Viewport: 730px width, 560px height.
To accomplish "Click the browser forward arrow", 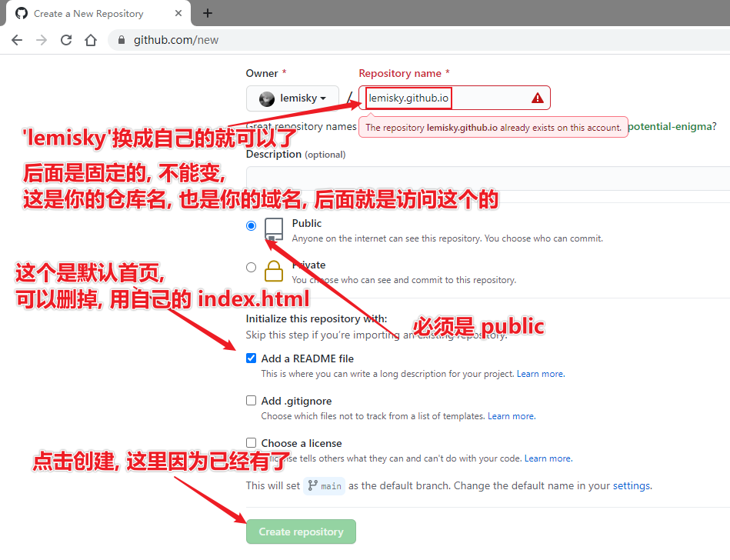I will pos(42,40).
